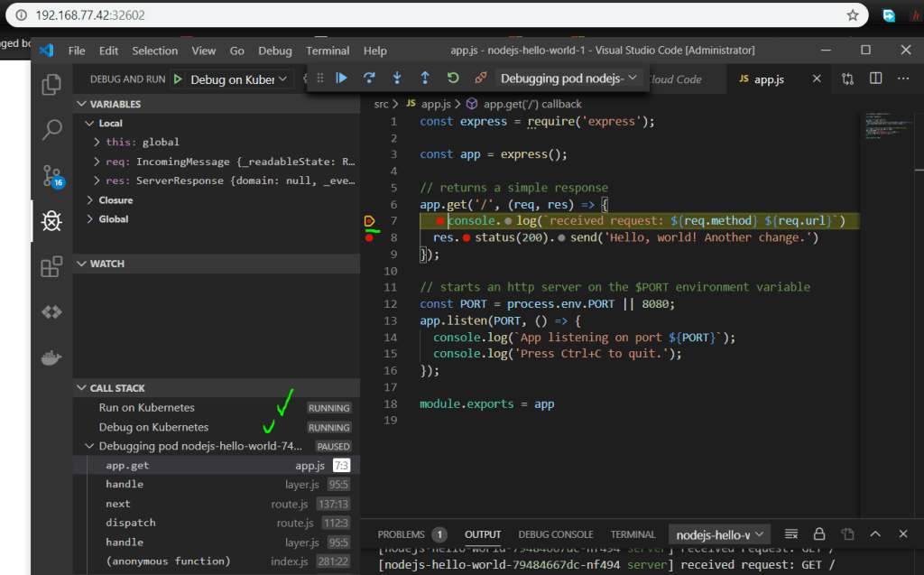Select the 'dispatch' call stack frame
This screenshot has height=575, width=924.
131,523
